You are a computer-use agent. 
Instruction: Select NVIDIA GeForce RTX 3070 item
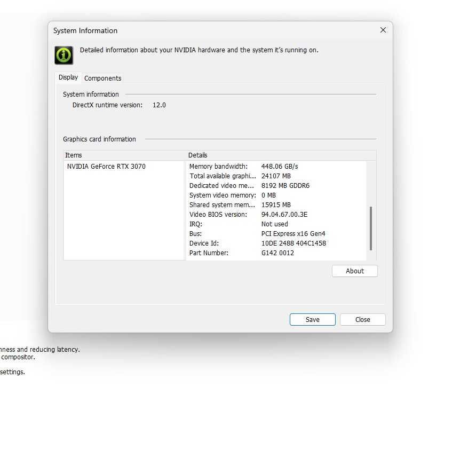point(106,167)
